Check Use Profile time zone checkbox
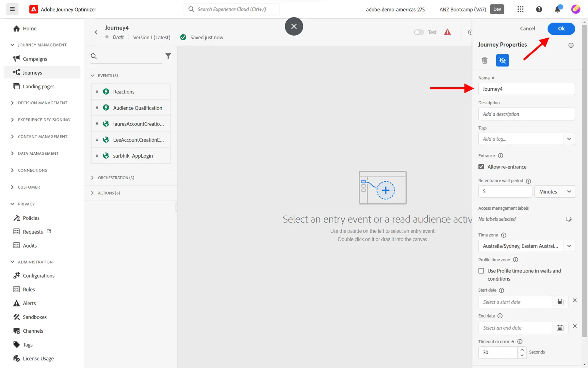Image resolution: width=588 pixels, height=368 pixels. (x=481, y=271)
